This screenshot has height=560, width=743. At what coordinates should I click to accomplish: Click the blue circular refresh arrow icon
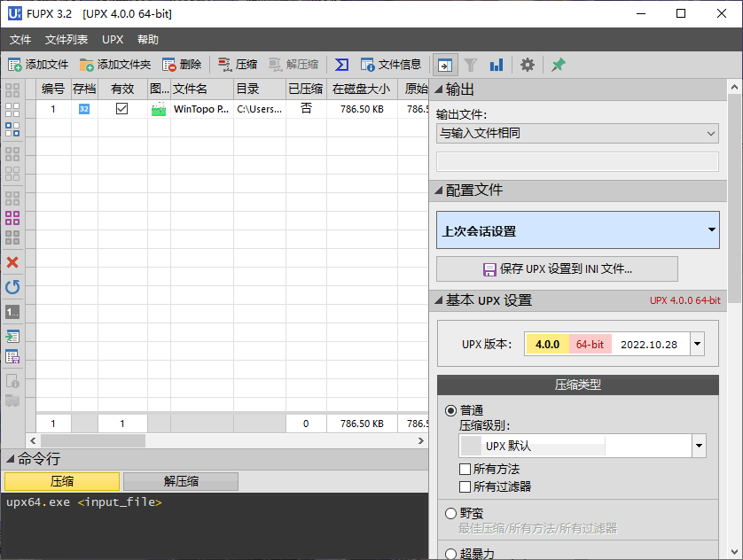(x=12, y=287)
